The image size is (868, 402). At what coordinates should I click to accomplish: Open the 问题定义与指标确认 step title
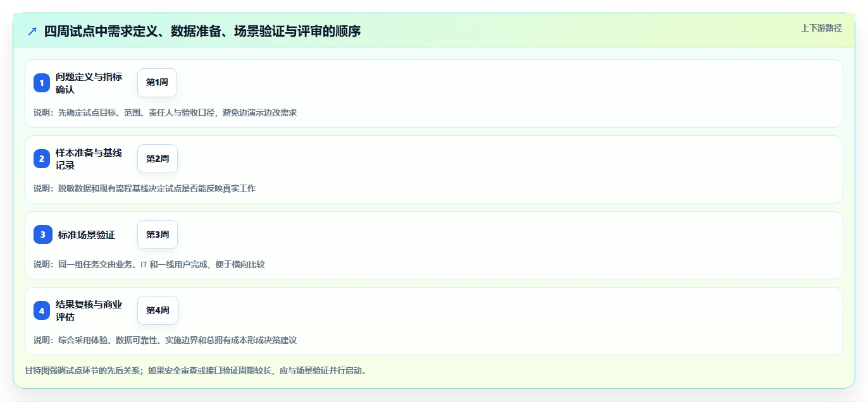pyautogui.click(x=89, y=83)
